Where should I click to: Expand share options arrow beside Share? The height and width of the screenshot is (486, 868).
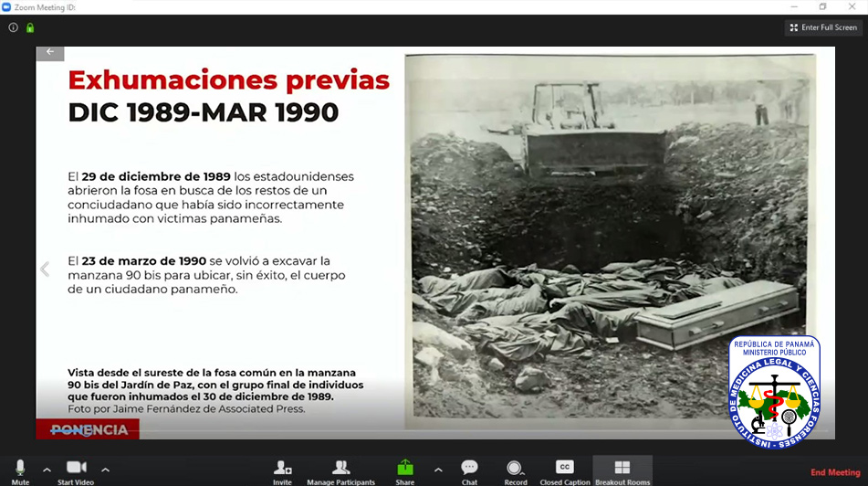click(438, 470)
